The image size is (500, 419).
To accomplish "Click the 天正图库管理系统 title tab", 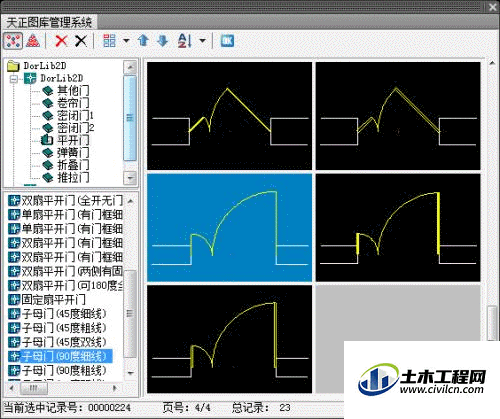I will click(49, 22).
